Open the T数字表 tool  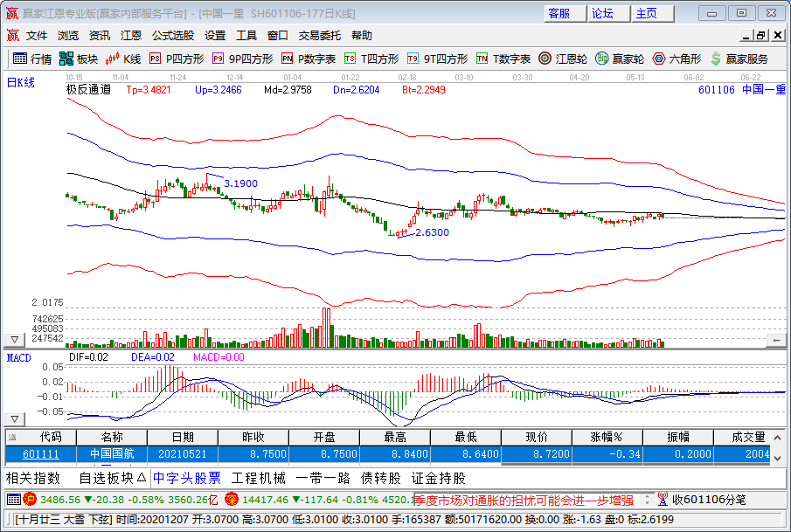[503, 59]
